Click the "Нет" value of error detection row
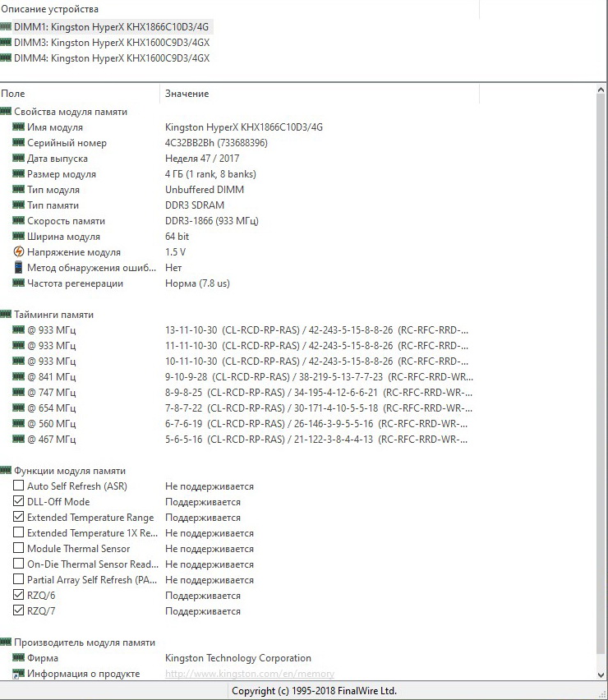The image size is (608, 700). click(173, 268)
